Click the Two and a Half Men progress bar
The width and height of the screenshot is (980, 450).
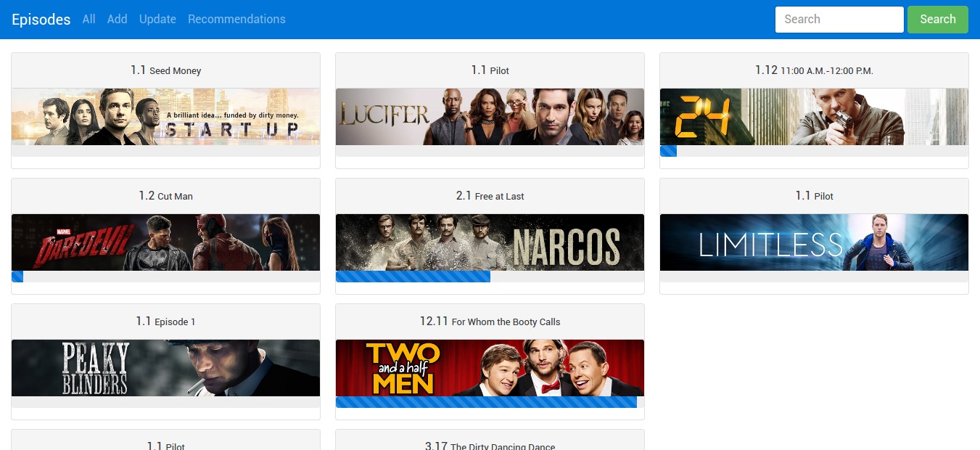490,402
